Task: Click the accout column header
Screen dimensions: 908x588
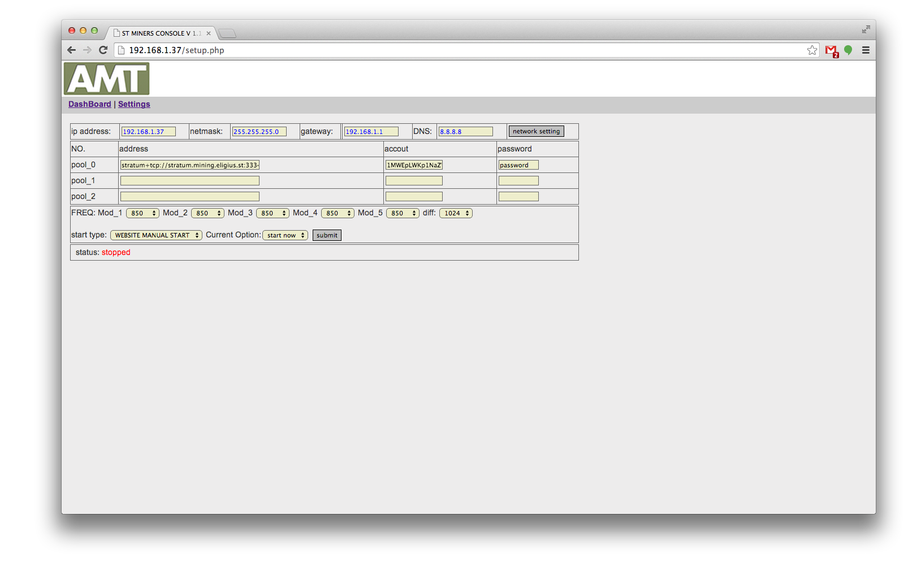Action: click(x=396, y=149)
